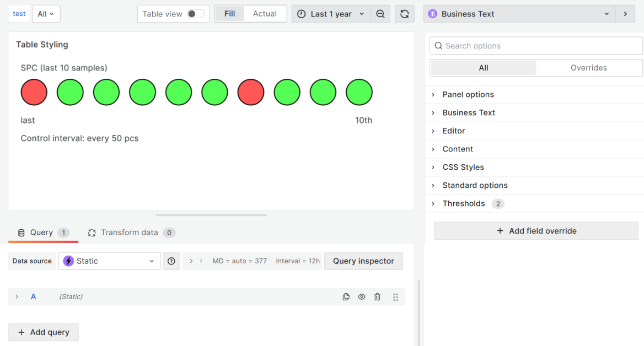The width and height of the screenshot is (644, 346).
Task: Open the Last 1 year time picker
Action: tap(330, 14)
